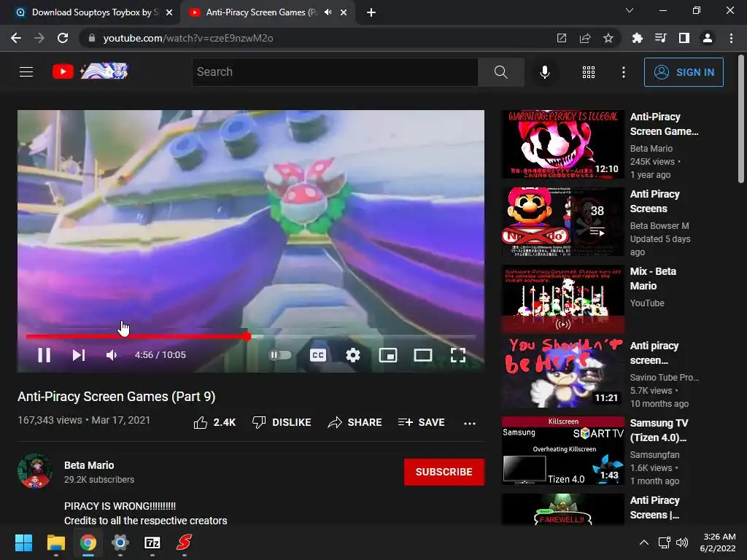747x560 pixels.
Task: Open Chrome three-dot menu
Action: (731, 38)
